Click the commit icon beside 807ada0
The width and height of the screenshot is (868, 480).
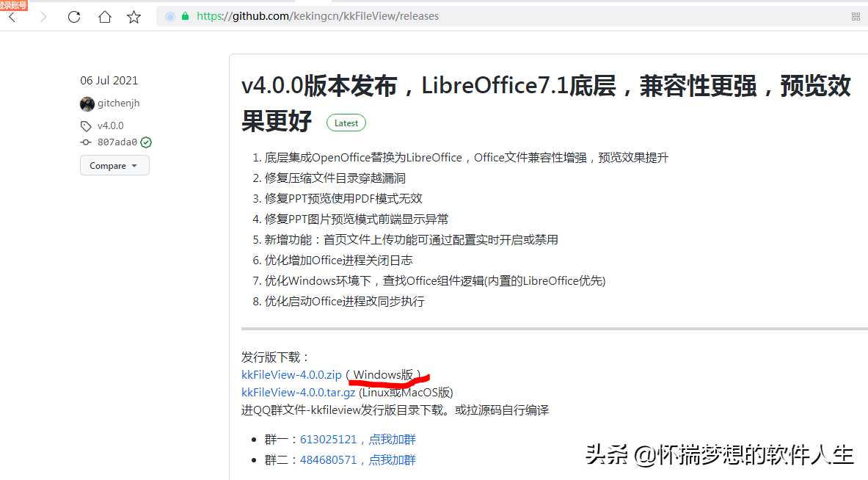click(86, 142)
